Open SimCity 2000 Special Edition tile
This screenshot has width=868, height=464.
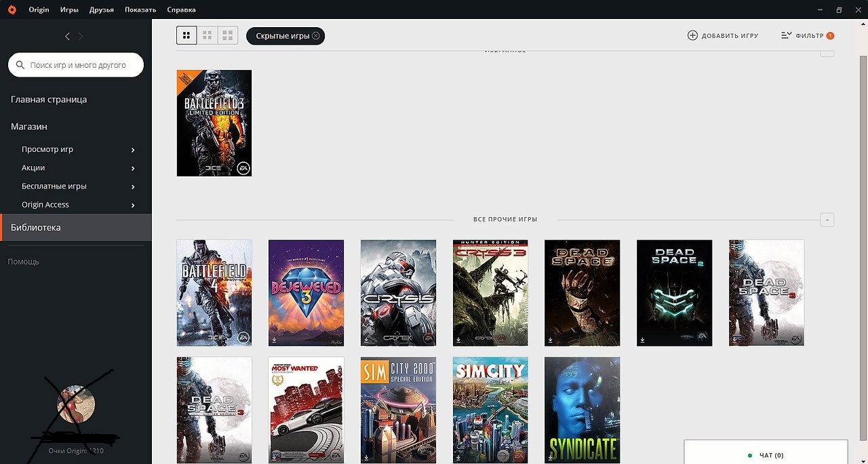[398, 410]
